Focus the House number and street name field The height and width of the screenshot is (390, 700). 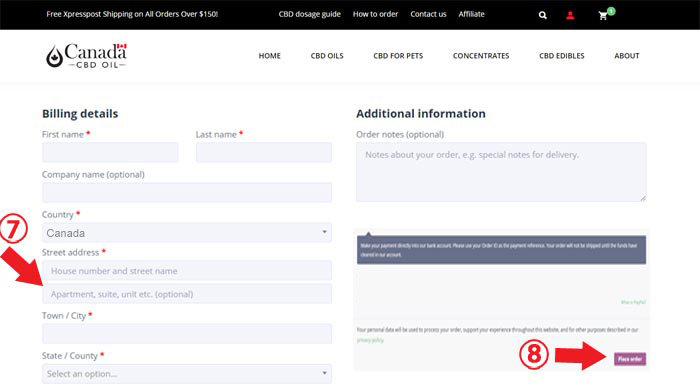[187, 270]
